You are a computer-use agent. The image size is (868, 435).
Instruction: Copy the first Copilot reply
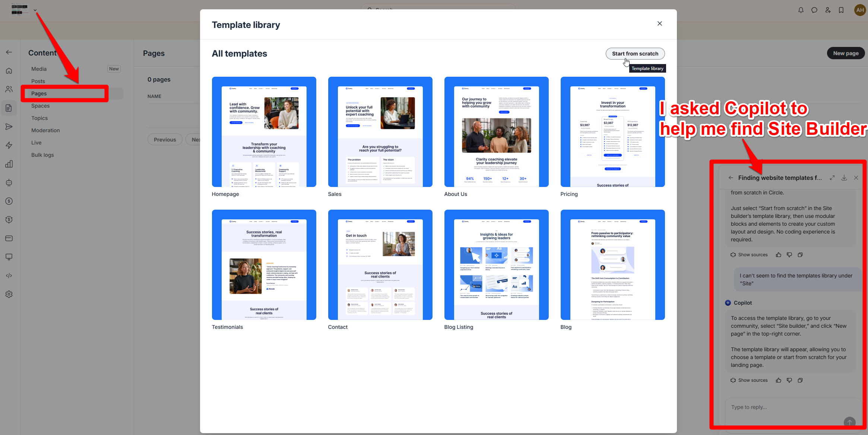point(800,255)
